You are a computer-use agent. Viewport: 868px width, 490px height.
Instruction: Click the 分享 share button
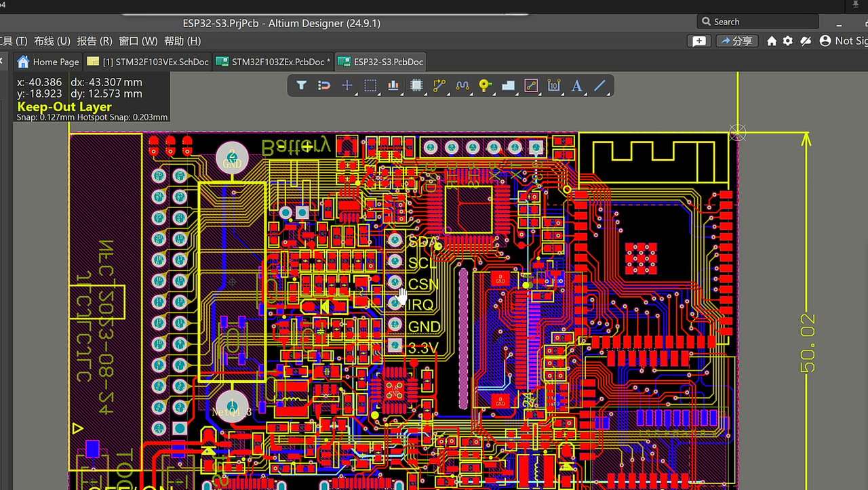pyautogui.click(x=736, y=41)
